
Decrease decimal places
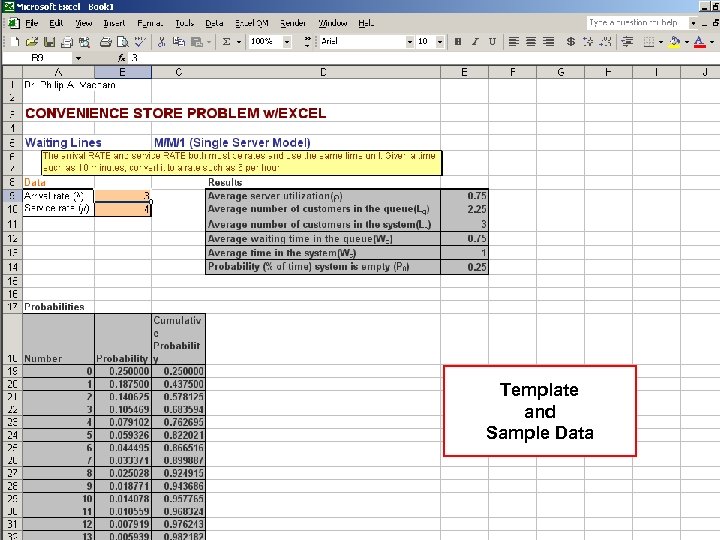tap(606, 42)
